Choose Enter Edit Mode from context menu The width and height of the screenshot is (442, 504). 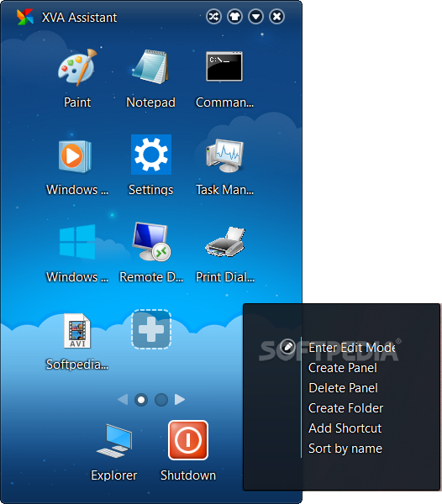(352, 348)
